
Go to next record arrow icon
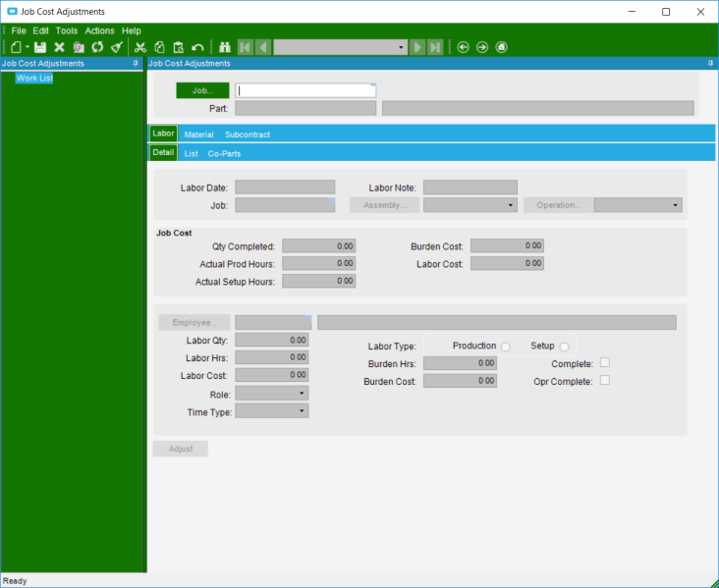416,47
